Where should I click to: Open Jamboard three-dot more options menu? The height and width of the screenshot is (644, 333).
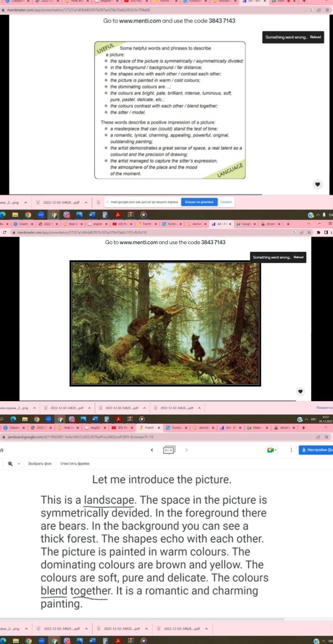(291, 450)
